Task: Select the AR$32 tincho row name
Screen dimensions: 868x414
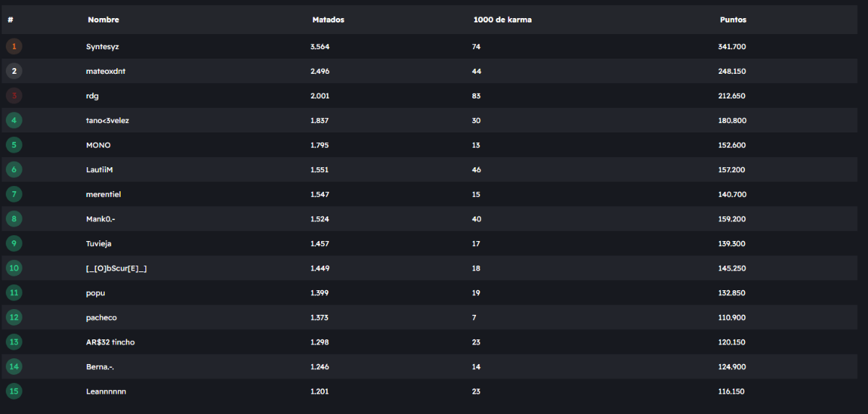Action: 110,342
